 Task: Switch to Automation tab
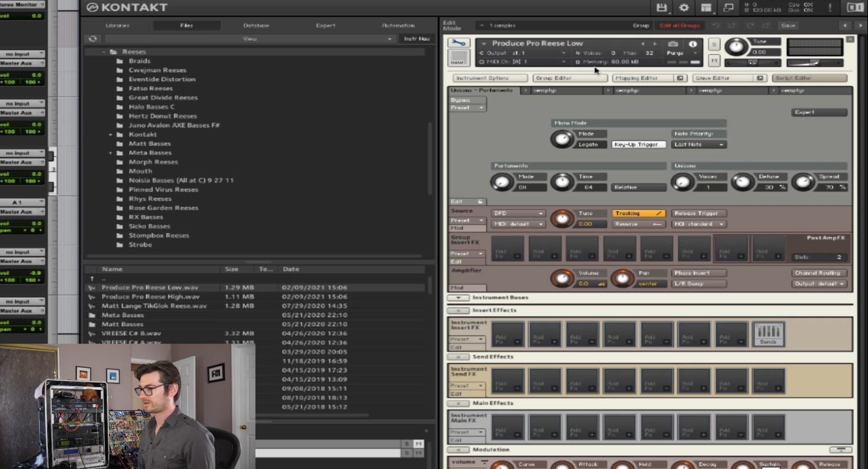pos(398,26)
